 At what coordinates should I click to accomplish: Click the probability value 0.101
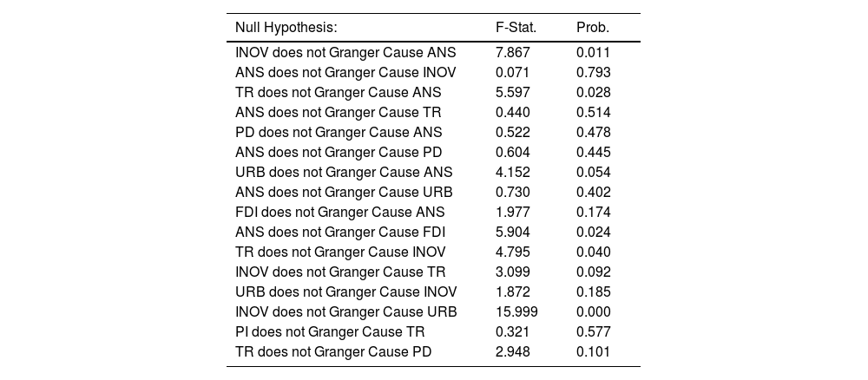point(593,352)
